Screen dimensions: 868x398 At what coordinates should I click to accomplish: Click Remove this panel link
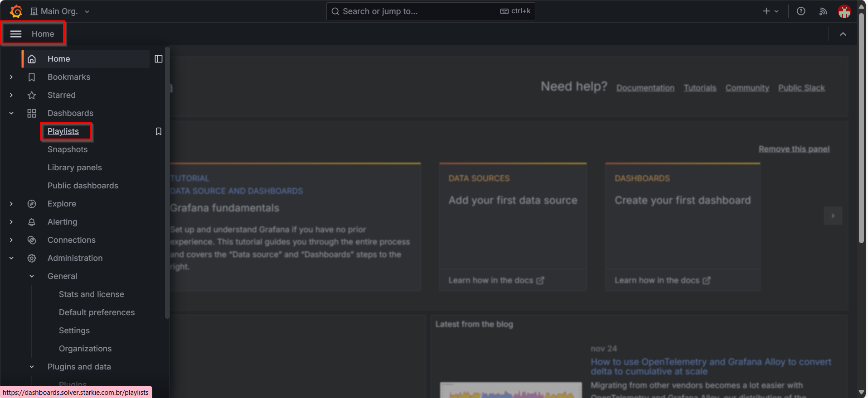[794, 149]
